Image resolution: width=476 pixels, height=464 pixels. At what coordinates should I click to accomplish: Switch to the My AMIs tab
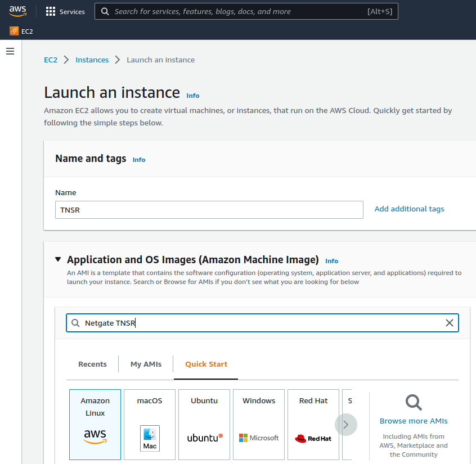146,364
